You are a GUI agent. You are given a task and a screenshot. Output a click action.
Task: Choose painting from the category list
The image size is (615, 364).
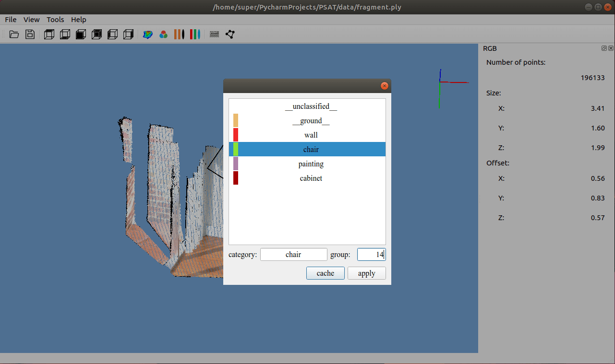tap(311, 164)
